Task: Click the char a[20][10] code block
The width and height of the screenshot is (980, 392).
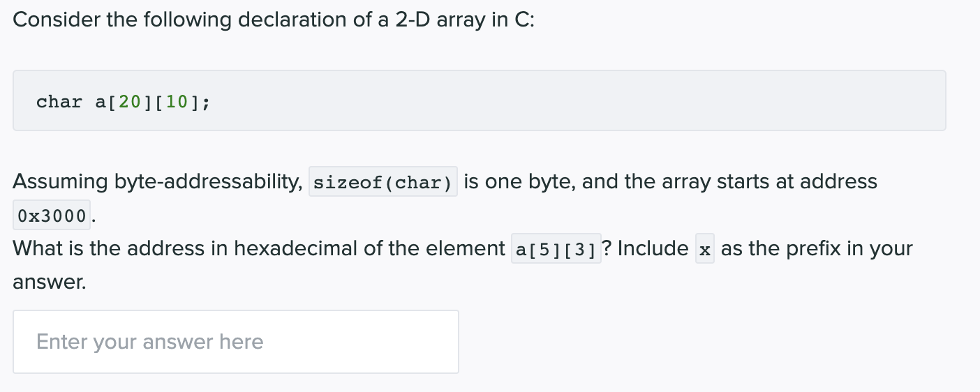Action: click(480, 100)
